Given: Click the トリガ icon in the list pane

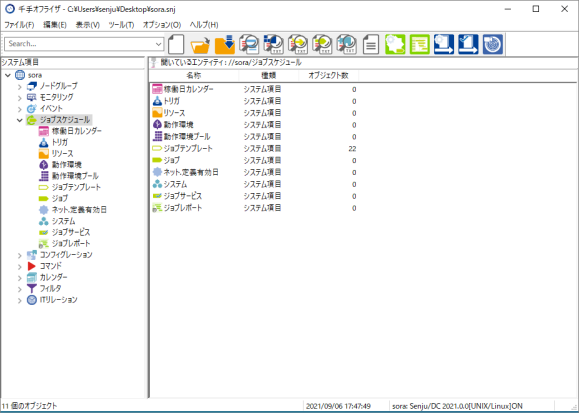Looking at the screenshot, I should (157, 101).
